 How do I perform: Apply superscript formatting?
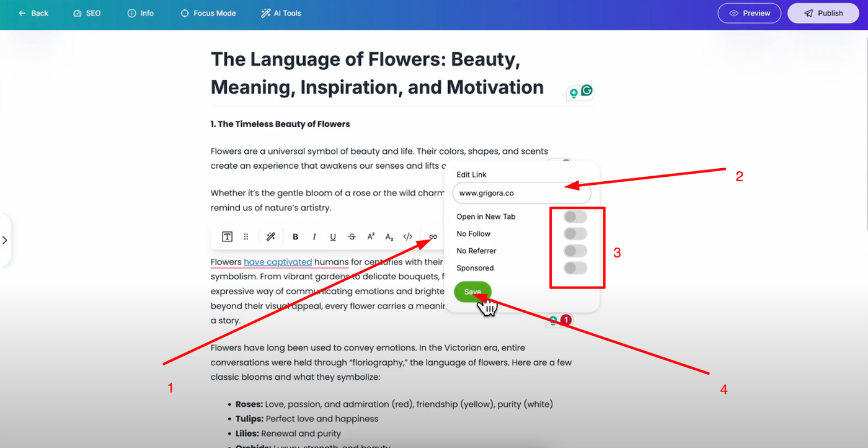(x=371, y=236)
